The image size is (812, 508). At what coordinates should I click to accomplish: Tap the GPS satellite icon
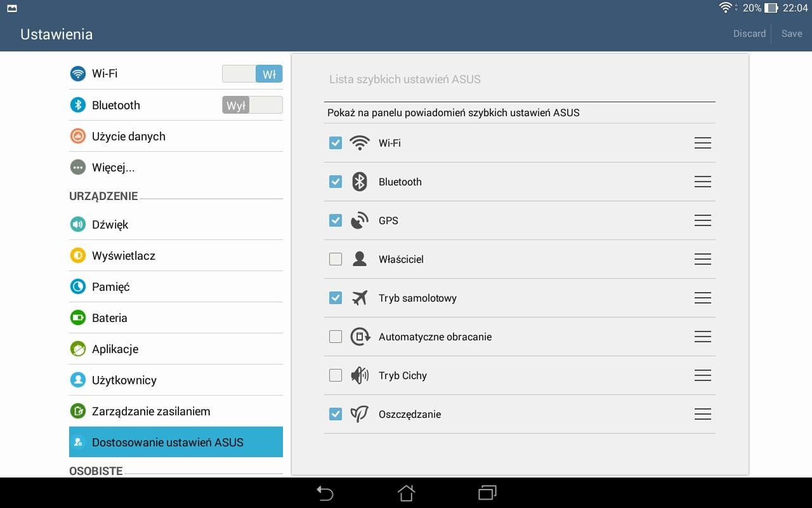(360, 220)
